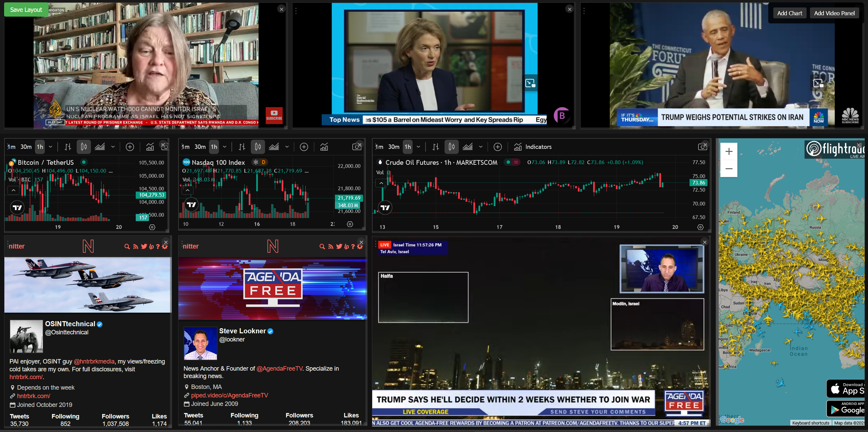The width and height of the screenshot is (868, 432).
Task: Open chart style dropdown on Bitcoin chart
Action: 113,147
